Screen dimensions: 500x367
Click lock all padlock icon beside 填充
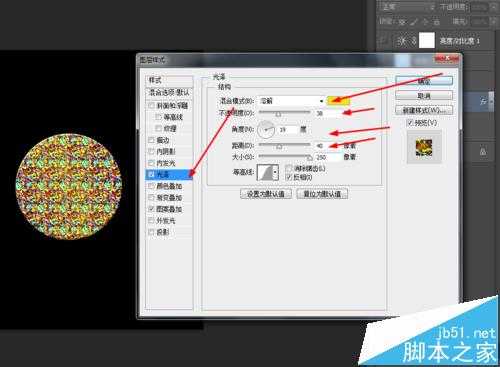(436, 22)
